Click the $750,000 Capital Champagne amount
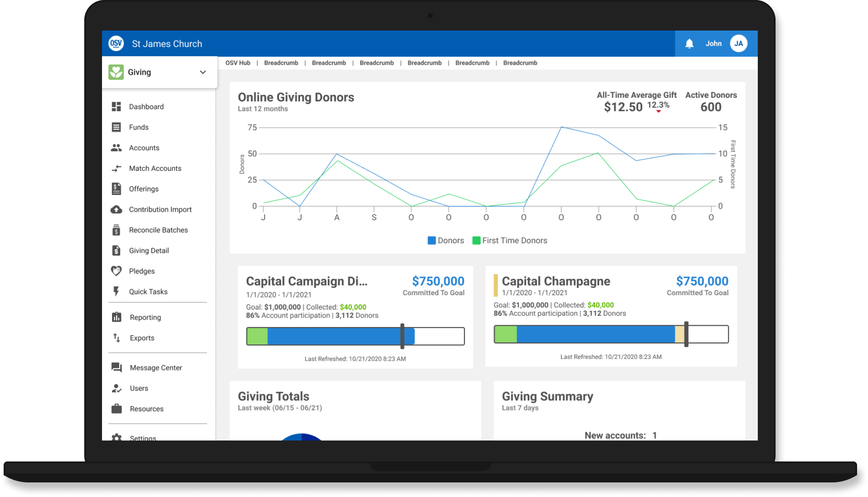868x497 pixels. 702,281
